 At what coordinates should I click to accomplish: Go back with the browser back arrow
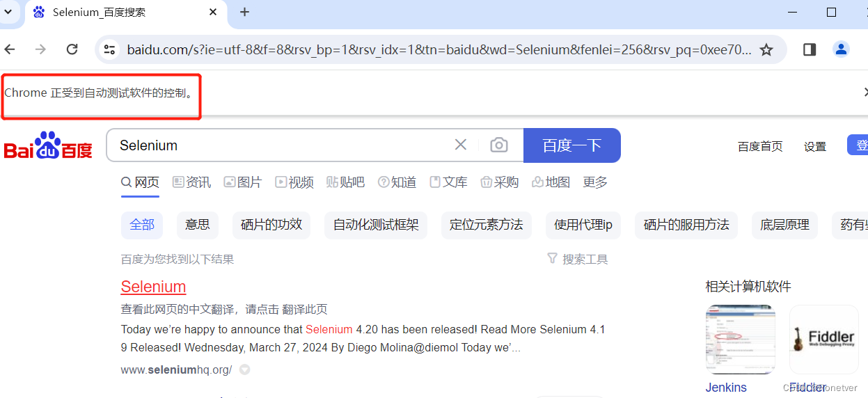pos(9,49)
